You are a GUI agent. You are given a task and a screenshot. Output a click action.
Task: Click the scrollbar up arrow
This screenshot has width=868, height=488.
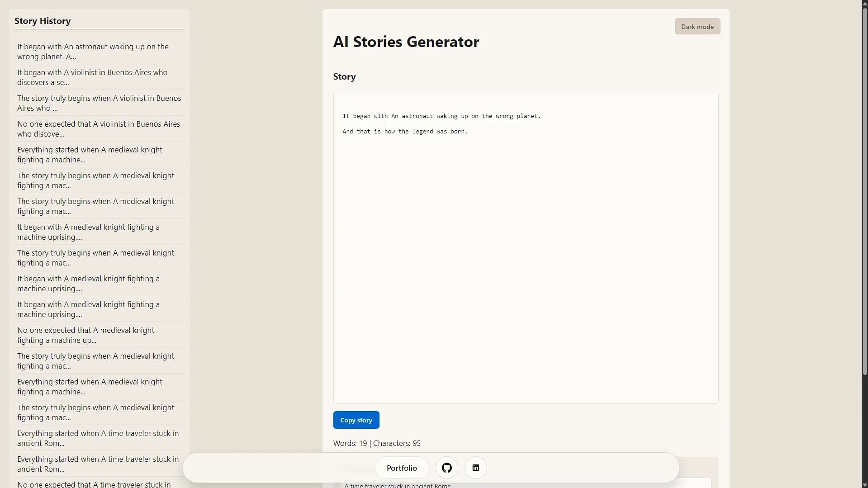864,3
